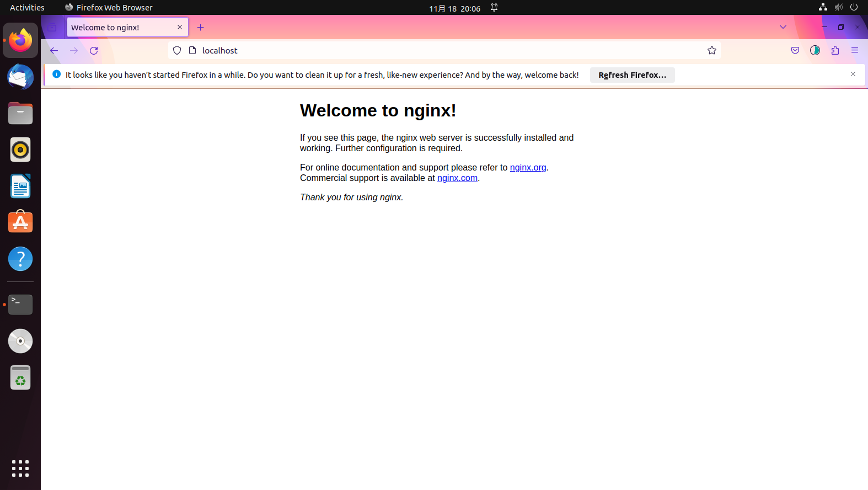This screenshot has width=868, height=490.
Task: Go back to the previous page
Action: [54, 51]
